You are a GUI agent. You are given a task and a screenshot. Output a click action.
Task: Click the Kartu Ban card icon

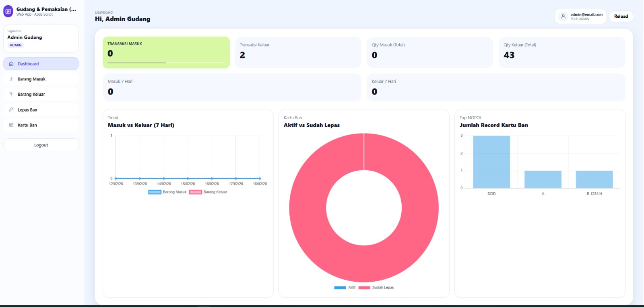tap(11, 125)
